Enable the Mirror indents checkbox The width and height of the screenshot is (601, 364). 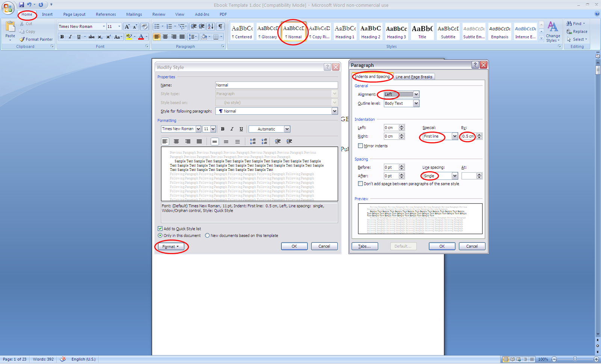(x=360, y=146)
